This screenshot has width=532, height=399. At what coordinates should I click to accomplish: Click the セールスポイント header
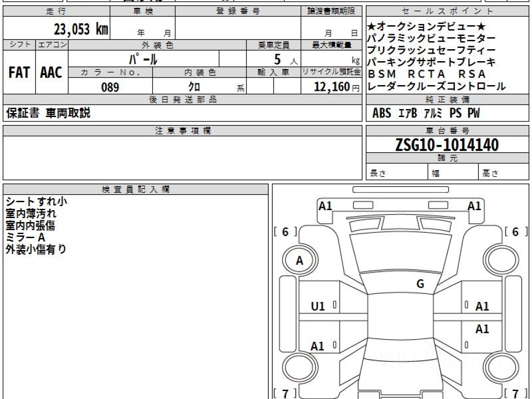point(448,12)
